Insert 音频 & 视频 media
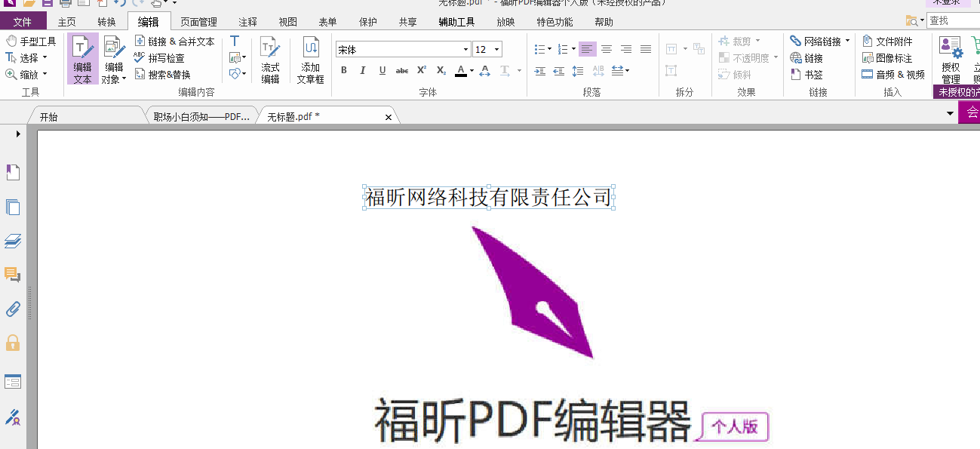 pyautogui.click(x=894, y=75)
